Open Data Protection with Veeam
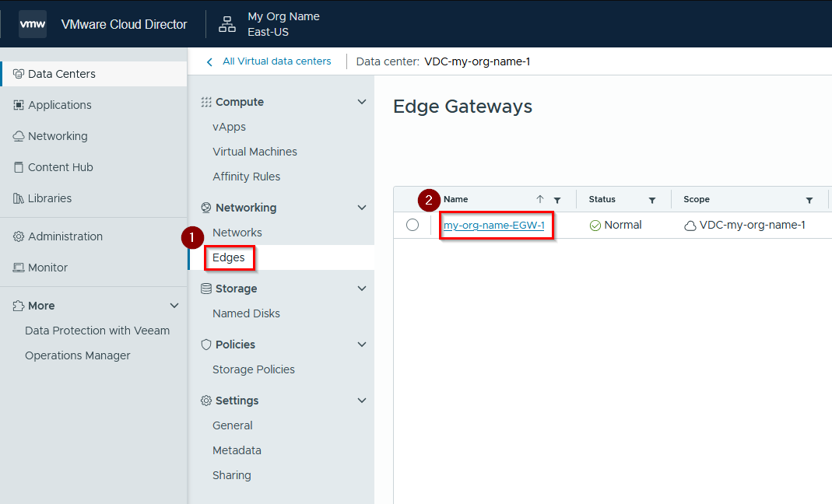This screenshot has height=504, width=832. (x=97, y=331)
